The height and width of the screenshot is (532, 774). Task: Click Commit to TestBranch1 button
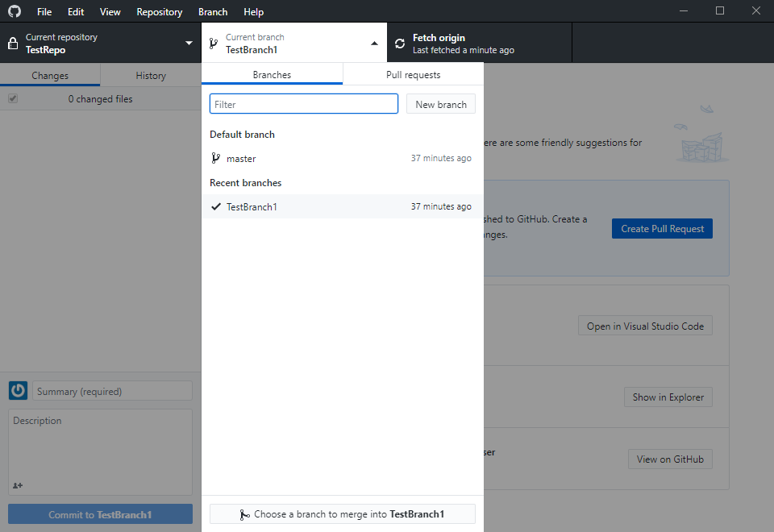pyautogui.click(x=100, y=514)
